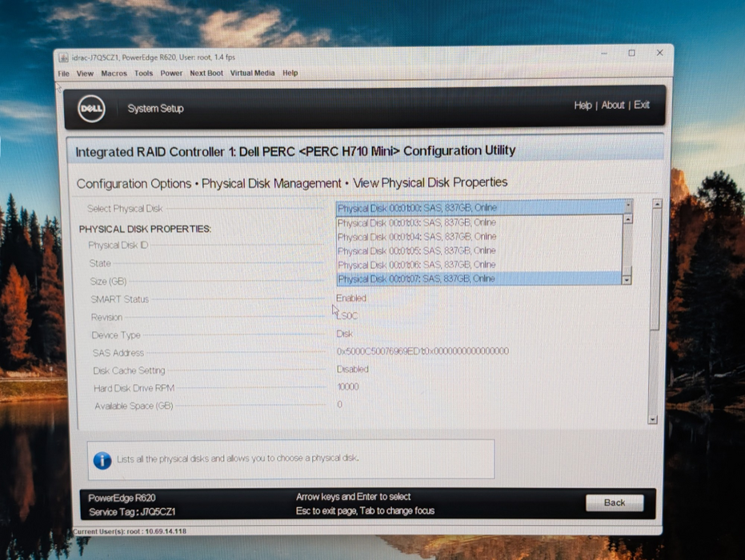Click the Help link in System Setup header

(x=583, y=106)
